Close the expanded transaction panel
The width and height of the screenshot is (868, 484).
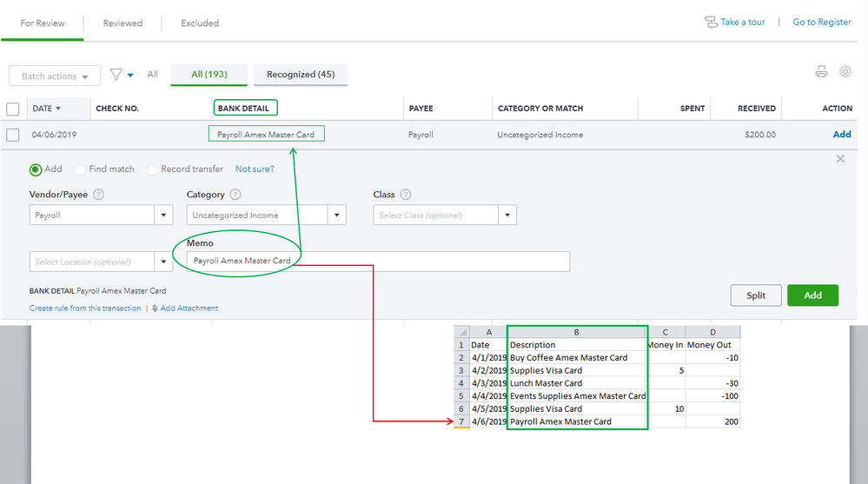pos(840,159)
